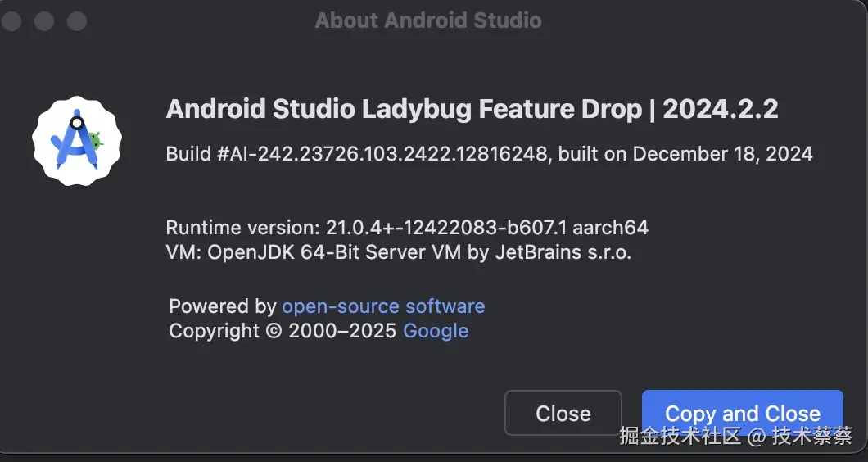The image size is (868, 462).
Task: Click the leftmost window close dot
Action: click(11, 20)
